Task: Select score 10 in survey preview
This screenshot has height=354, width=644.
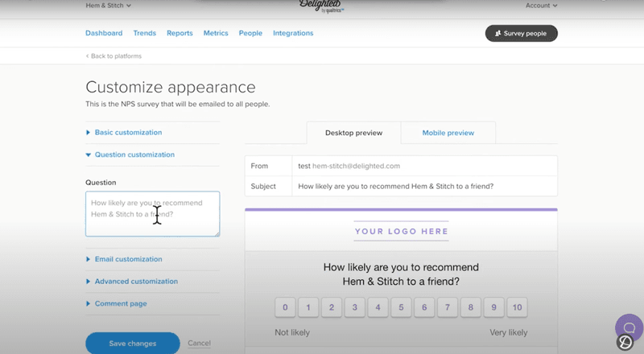Action: click(517, 307)
